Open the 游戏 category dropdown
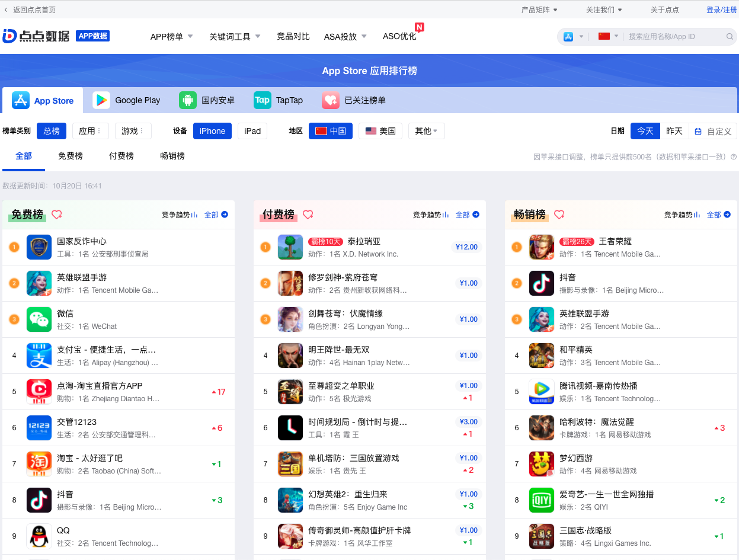The image size is (739, 560). (133, 131)
